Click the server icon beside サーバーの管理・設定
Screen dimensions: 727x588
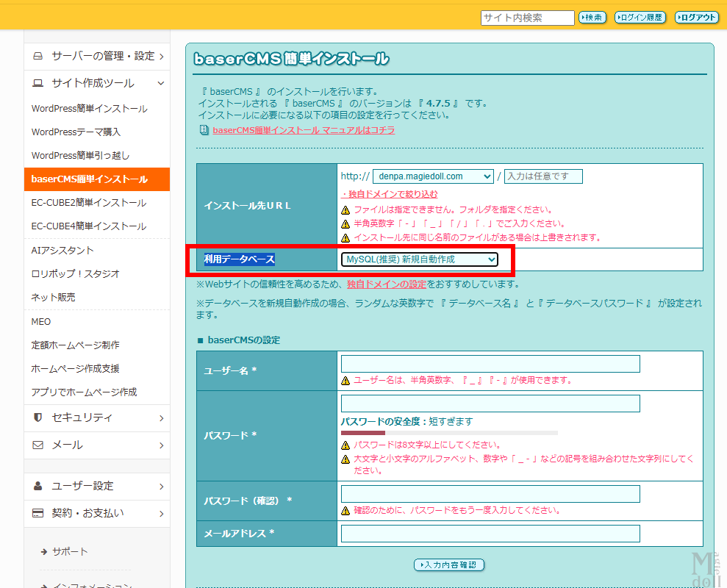coord(38,57)
